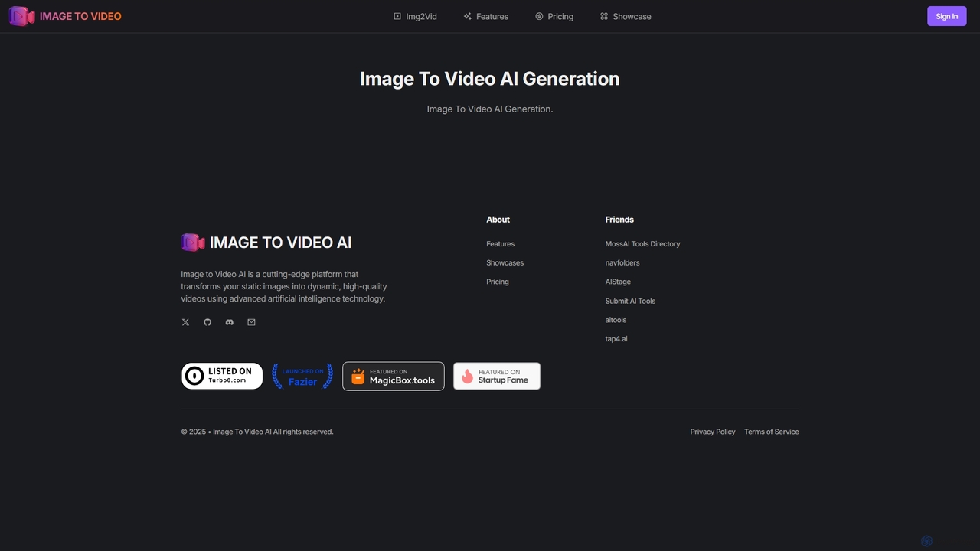Open the Pricing link under About
Viewport: 980px width, 551px height.
(497, 282)
